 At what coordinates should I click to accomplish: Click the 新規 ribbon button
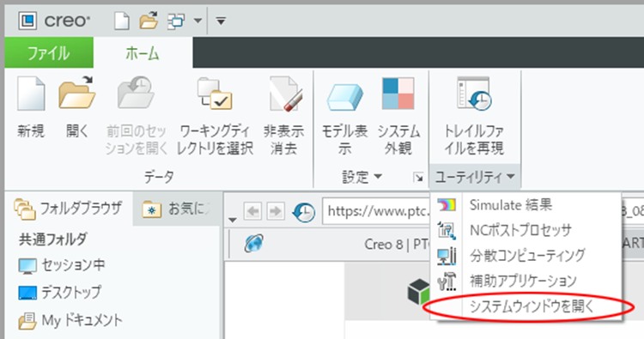tap(31, 107)
